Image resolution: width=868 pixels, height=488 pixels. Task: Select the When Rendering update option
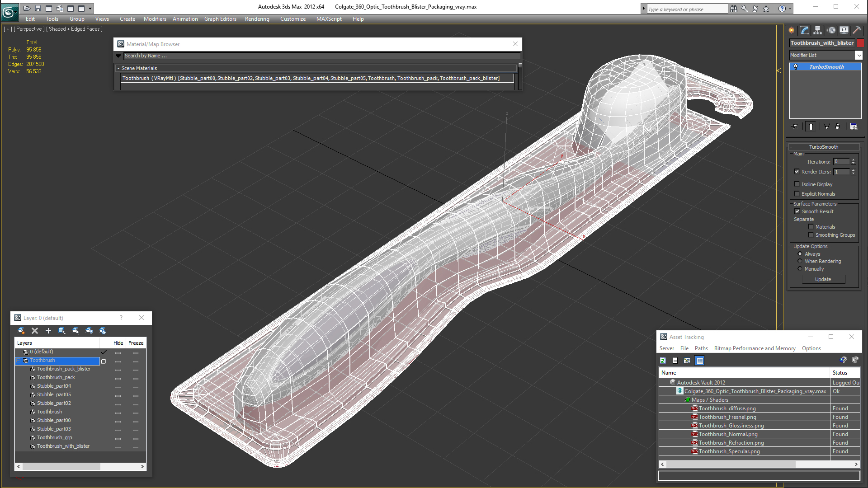[800, 261]
